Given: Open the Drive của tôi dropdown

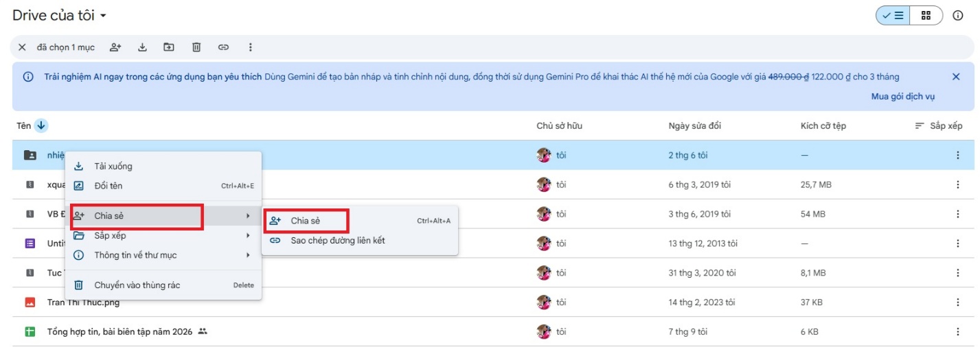Looking at the screenshot, I should (60, 15).
